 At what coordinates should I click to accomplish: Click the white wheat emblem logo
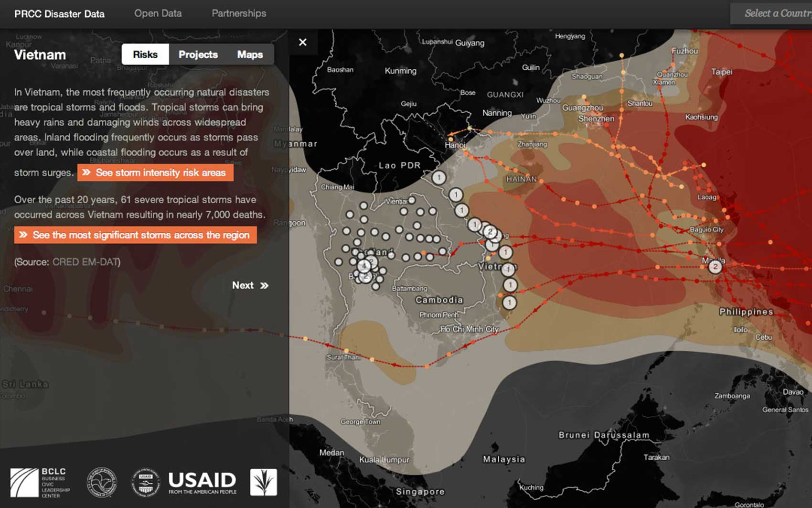pyautogui.click(x=263, y=482)
